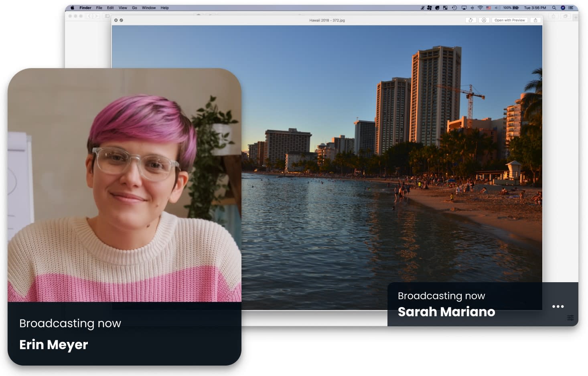The width and height of the screenshot is (588, 376).
Task: Open the Go menu in the menu bar
Action: pyautogui.click(x=134, y=8)
